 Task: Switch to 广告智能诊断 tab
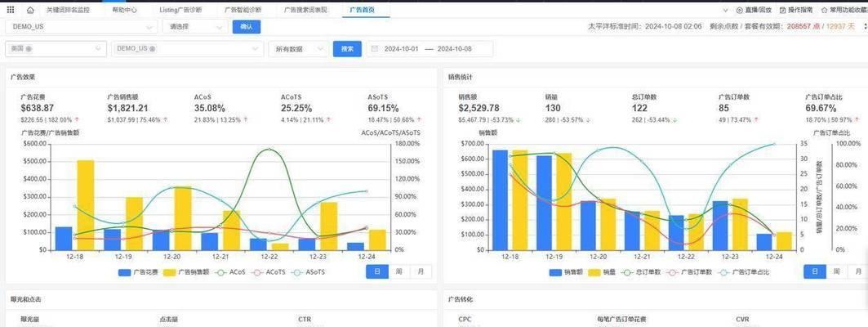click(x=243, y=10)
